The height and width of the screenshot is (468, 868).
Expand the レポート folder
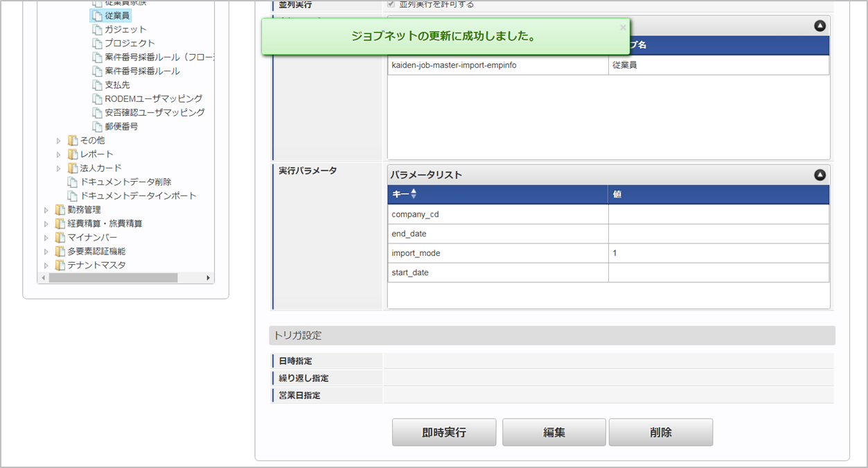[x=59, y=155]
